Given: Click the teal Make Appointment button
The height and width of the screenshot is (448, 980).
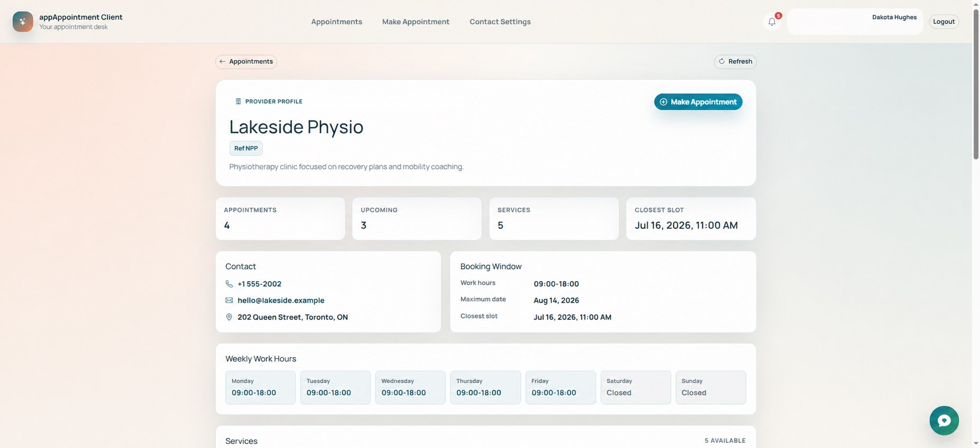Looking at the screenshot, I should (698, 102).
